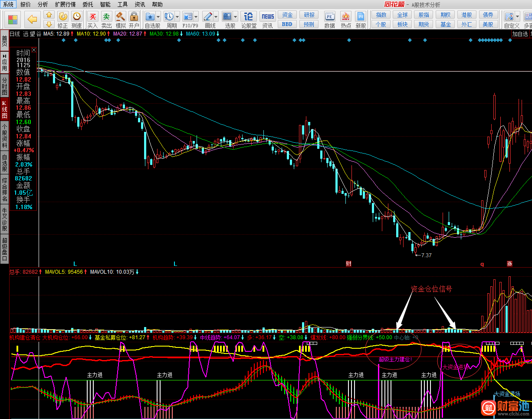The image size is (532, 419).
Task: Click the 新股 IPO icon
Action: (x=361, y=17)
